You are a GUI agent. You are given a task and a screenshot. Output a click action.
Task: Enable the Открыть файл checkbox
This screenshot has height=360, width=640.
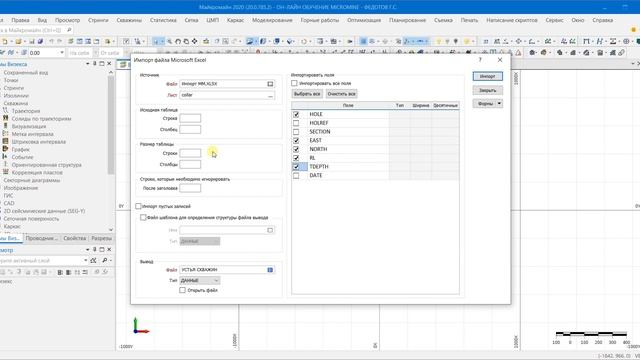[x=182, y=290]
